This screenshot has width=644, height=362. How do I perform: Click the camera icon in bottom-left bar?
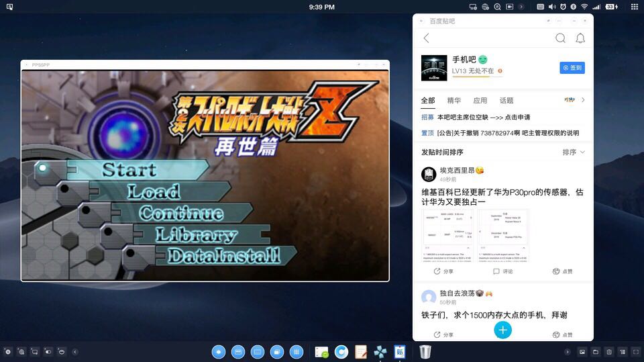8,352
